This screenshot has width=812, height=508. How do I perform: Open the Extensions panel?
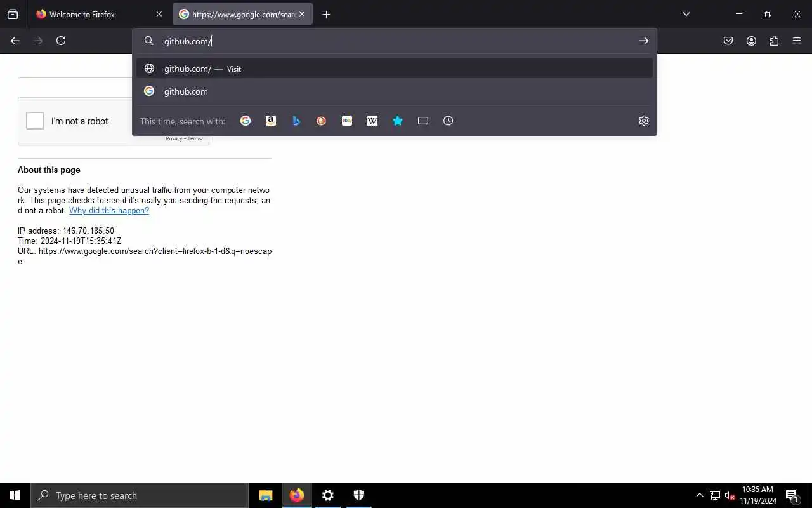coord(774,41)
